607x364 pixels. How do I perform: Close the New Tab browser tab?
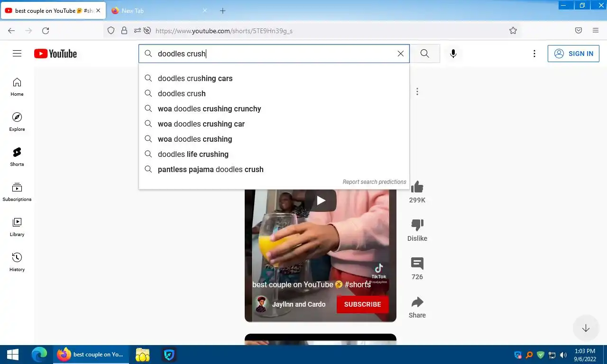pos(205,10)
